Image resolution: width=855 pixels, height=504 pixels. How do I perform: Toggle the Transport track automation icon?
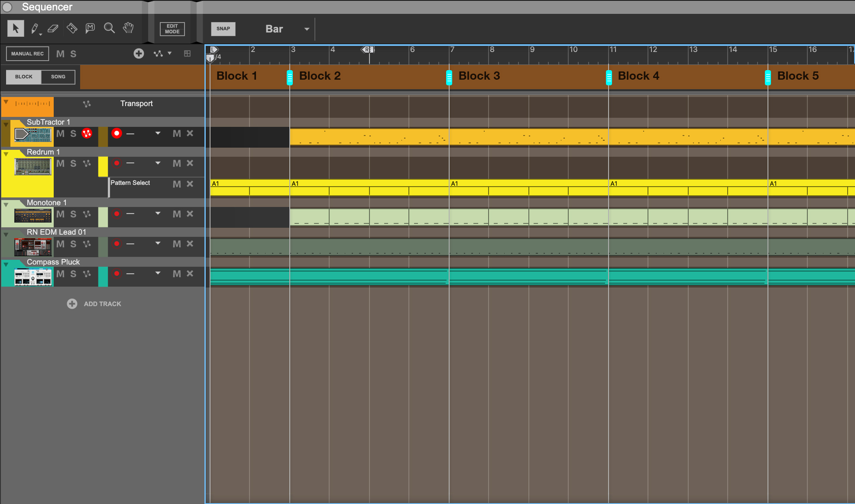[87, 104]
